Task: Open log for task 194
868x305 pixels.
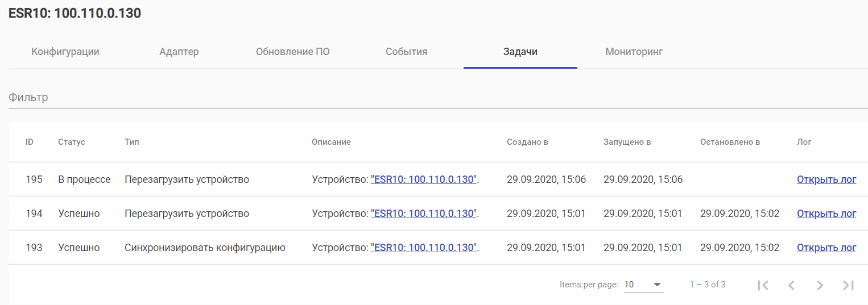Action: click(826, 214)
